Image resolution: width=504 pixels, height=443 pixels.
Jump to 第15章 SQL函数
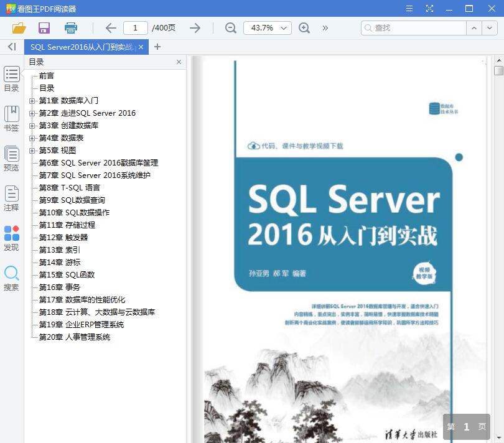point(67,275)
